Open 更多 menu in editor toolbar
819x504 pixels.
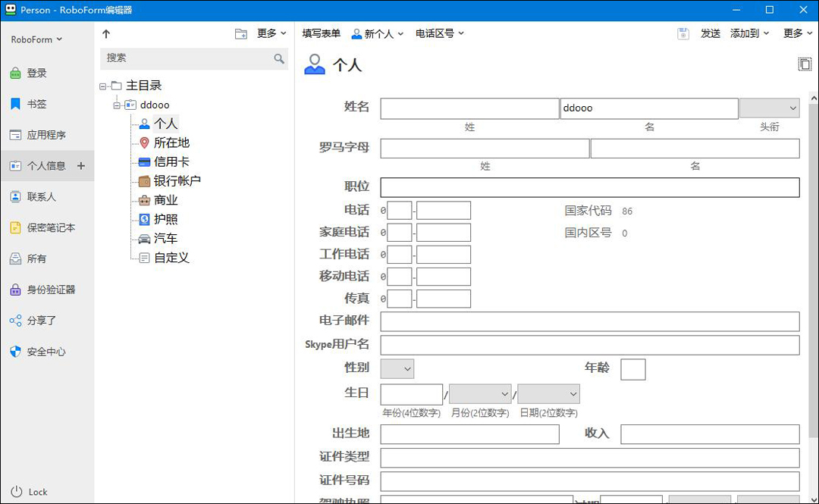798,33
